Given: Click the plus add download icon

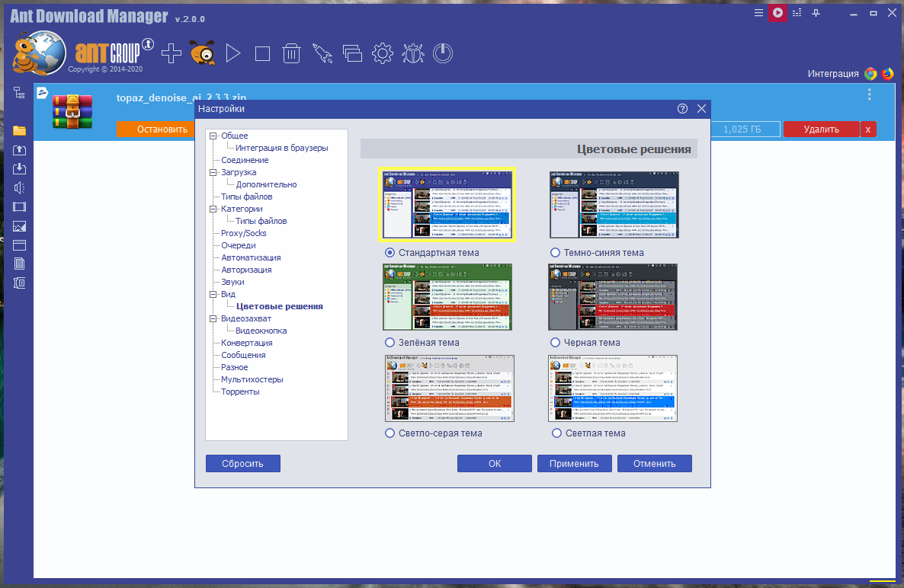Looking at the screenshot, I should (172, 53).
